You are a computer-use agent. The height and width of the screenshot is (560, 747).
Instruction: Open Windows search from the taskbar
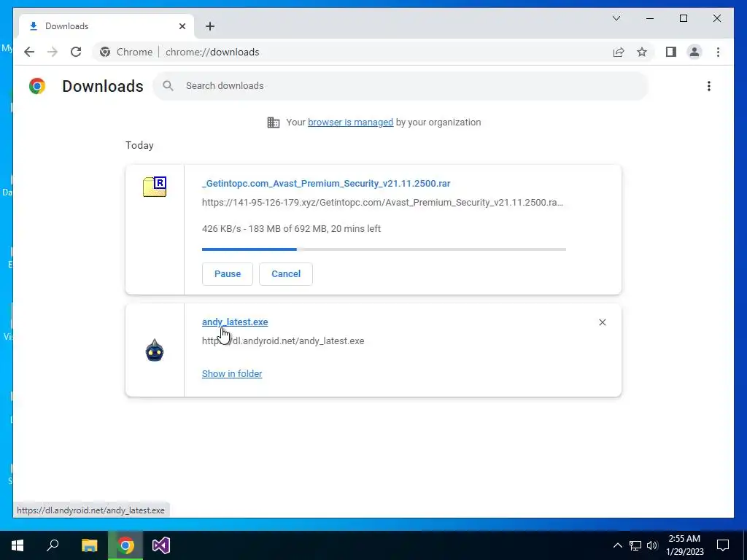53,545
